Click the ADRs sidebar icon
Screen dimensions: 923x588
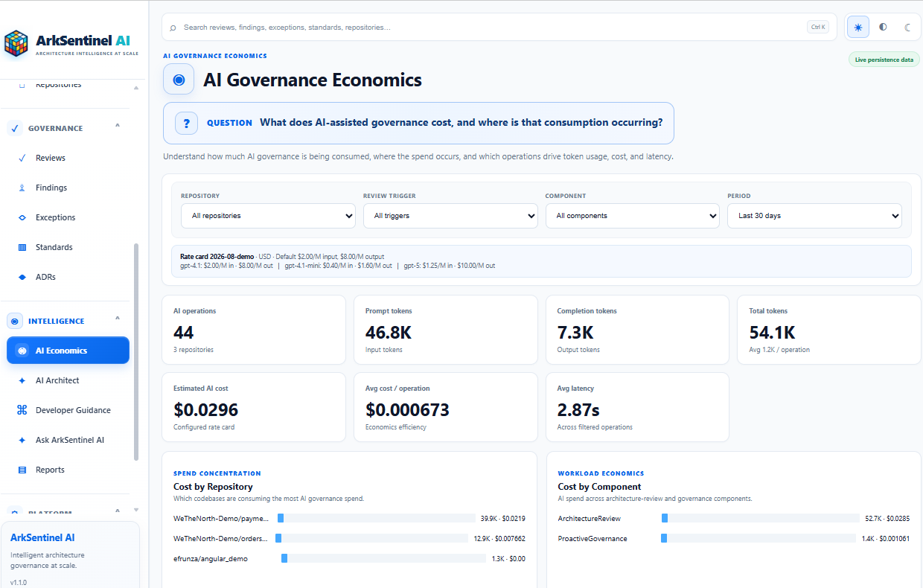pyautogui.click(x=22, y=277)
